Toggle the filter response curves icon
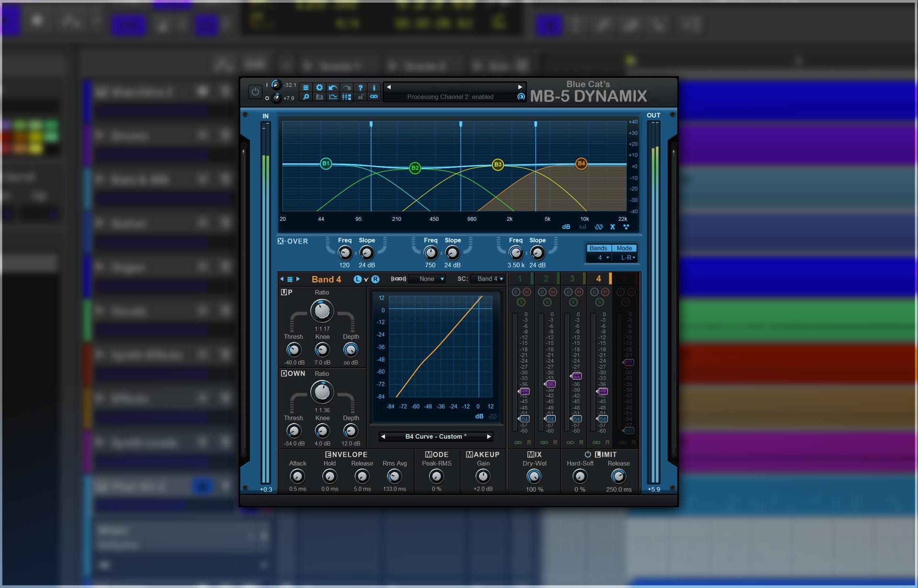The image size is (918, 588). pyautogui.click(x=599, y=227)
